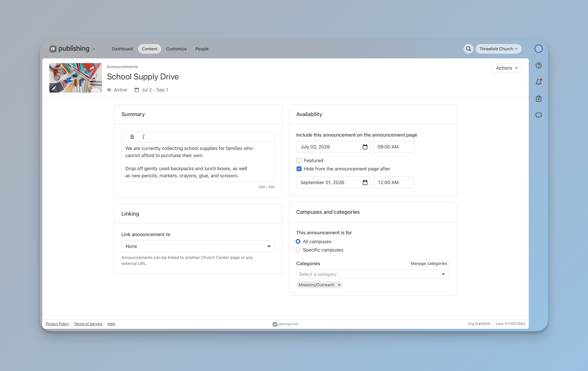This screenshot has height=371, width=588.
Task: Click the September 01, 2026 date field
Action: click(x=333, y=183)
